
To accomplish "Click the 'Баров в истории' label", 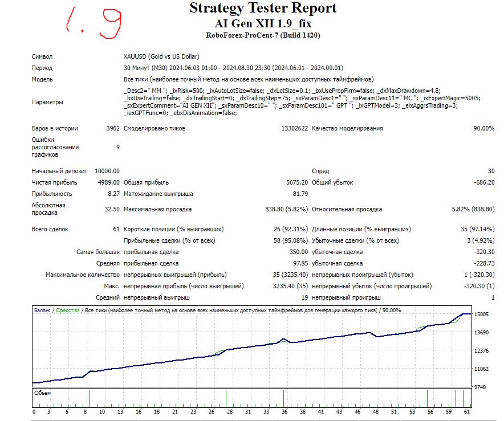I will 55,128.
